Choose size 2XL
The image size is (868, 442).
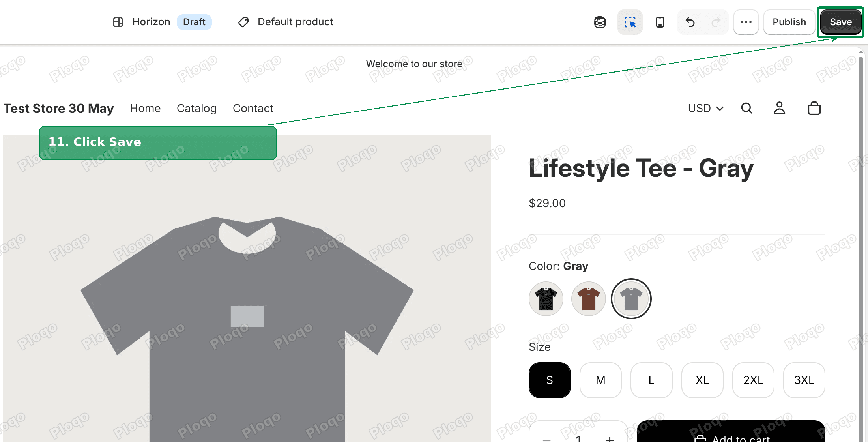tap(753, 380)
